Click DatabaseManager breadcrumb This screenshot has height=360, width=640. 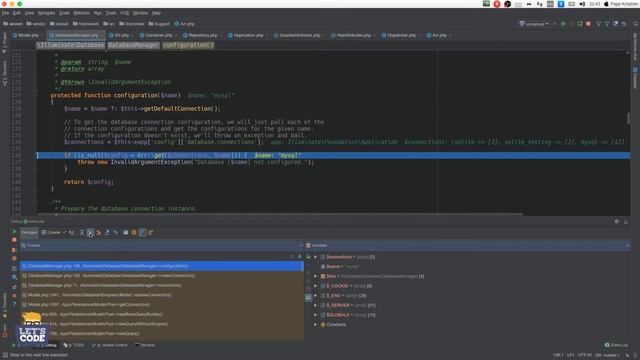click(x=133, y=45)
